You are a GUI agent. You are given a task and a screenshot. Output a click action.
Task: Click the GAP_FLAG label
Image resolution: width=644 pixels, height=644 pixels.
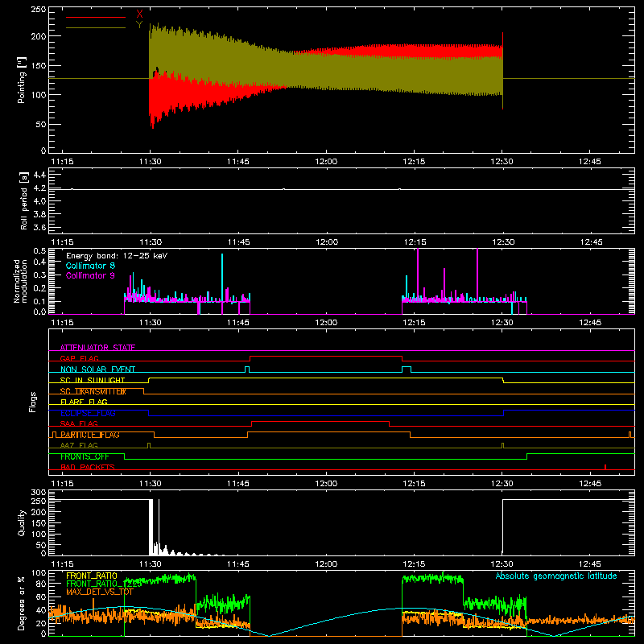pyautogui.click(x=79, y=358)
